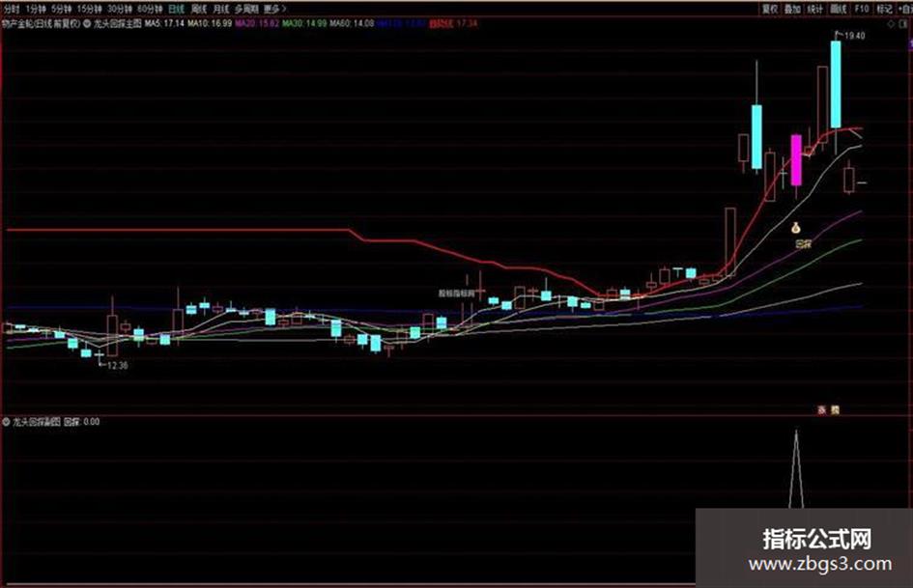Select the 1分钟 period tab
Screen dimensions: 913x588
click(36, 9)
